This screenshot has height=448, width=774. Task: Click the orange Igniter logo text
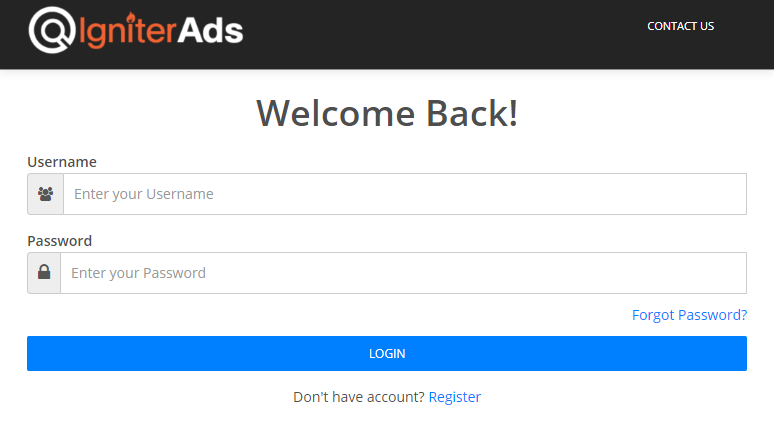tap(127, 31)
